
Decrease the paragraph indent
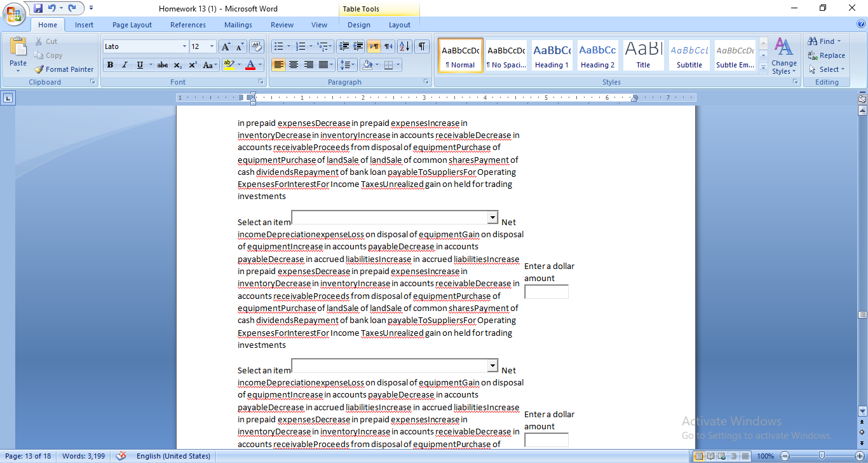pyautogui.click(x=344, y=46)
